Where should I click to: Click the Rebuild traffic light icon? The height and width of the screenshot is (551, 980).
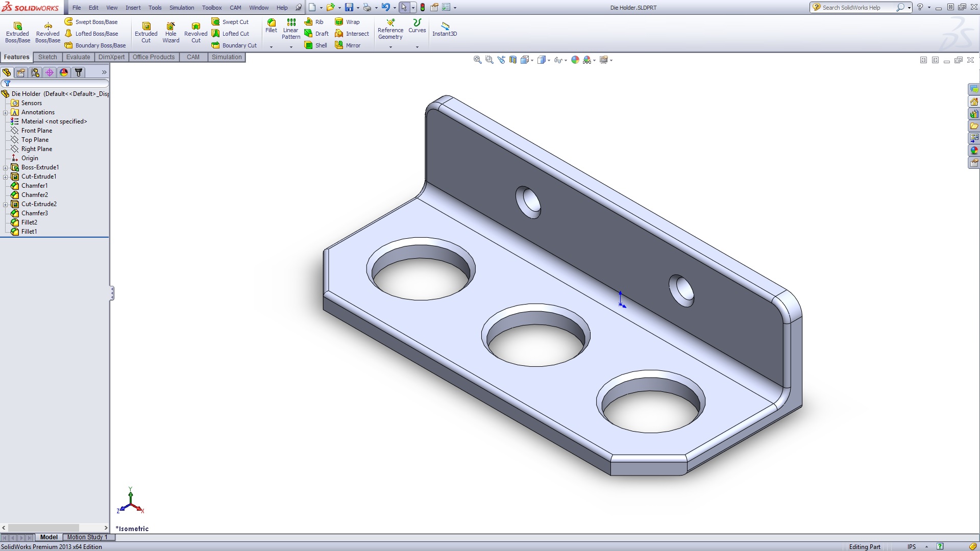click(x=423, y=8)
